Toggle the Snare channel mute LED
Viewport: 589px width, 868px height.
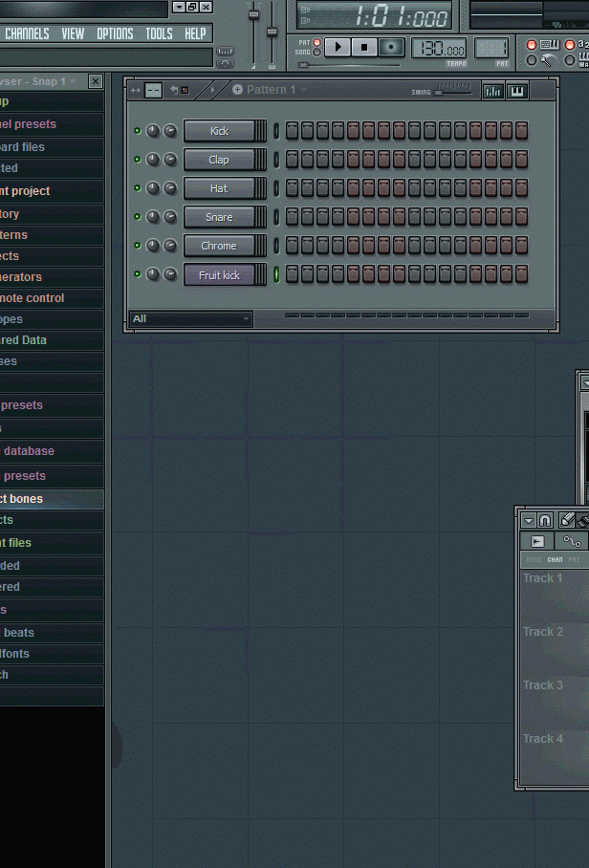[x=137, y=217]
